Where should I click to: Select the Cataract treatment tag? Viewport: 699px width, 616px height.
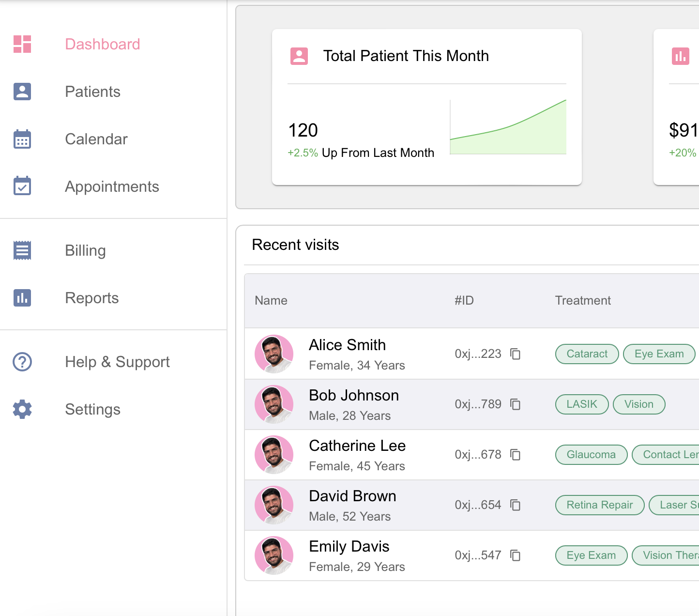click(587, 354)
